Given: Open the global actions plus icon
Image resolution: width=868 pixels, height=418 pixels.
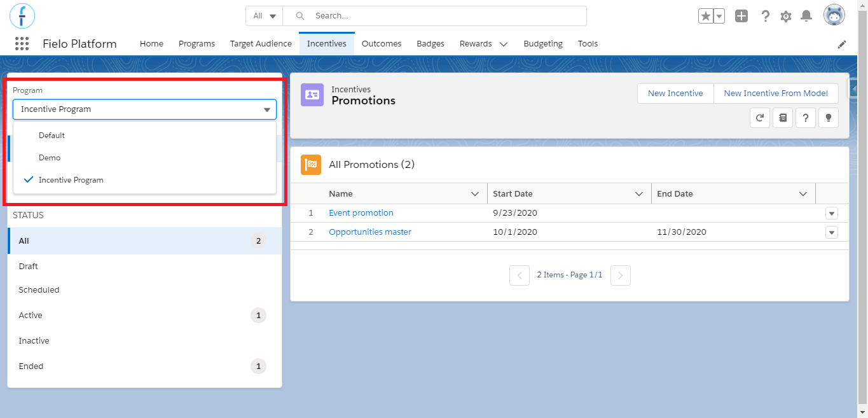Looking at the screenshot, I should (x=741, y=16).
